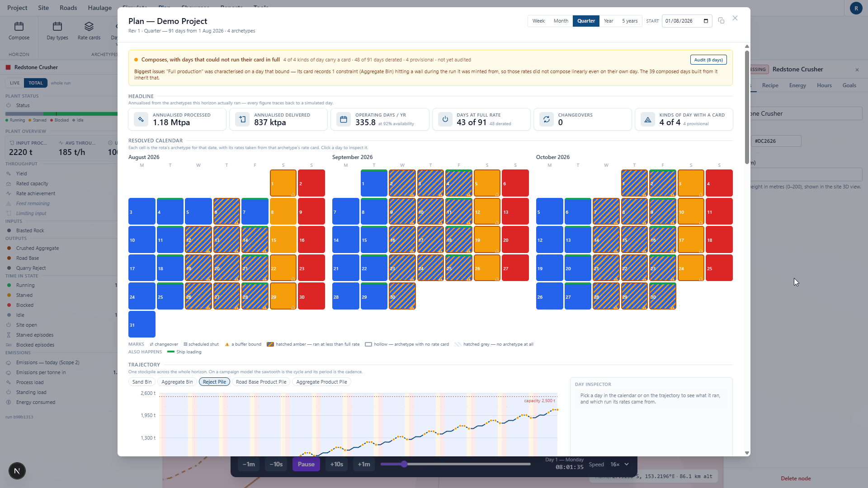Close the Redstone Crusher side panel

point(857,70)
